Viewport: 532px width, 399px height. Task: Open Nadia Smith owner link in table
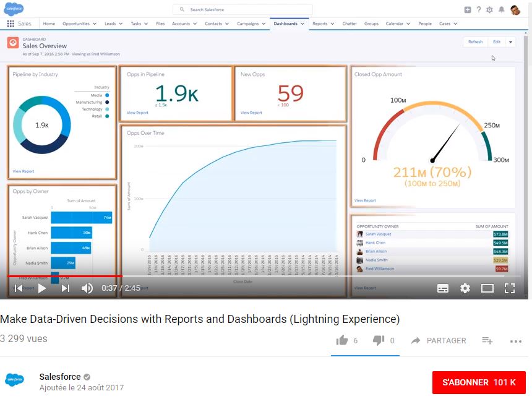(x=376, y=260)
